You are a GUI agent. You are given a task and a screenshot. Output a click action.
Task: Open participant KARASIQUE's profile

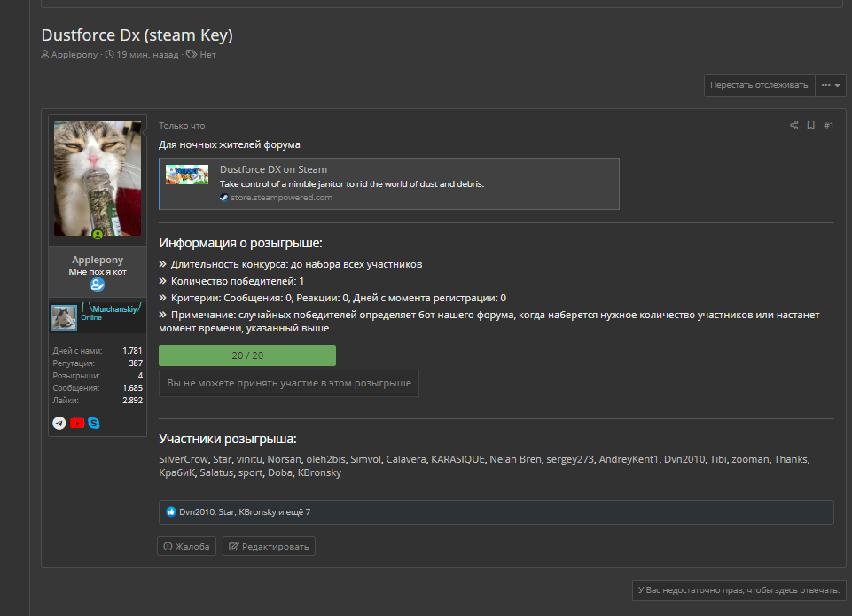[x=457, y=459]
